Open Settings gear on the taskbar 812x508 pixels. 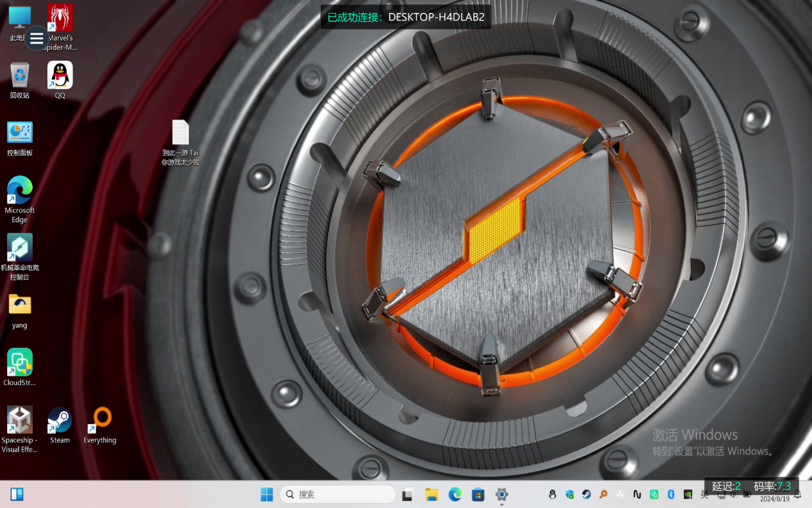click(501, 495)
